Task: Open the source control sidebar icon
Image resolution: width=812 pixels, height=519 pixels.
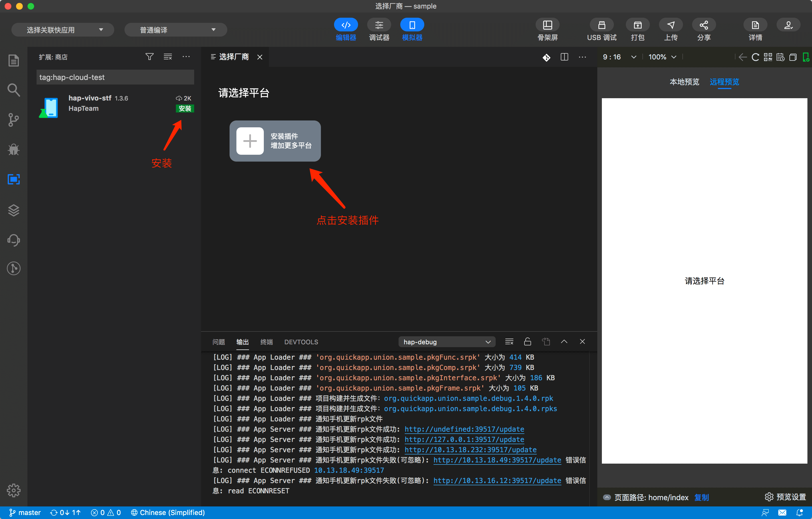Action: (x=13, y=120)
